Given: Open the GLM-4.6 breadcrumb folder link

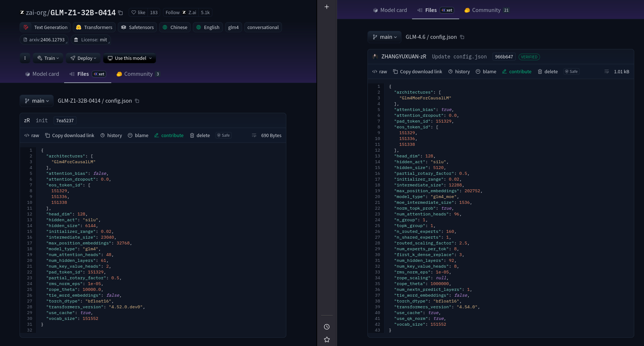Looking at the screenshot, I should tap(415, 37).
